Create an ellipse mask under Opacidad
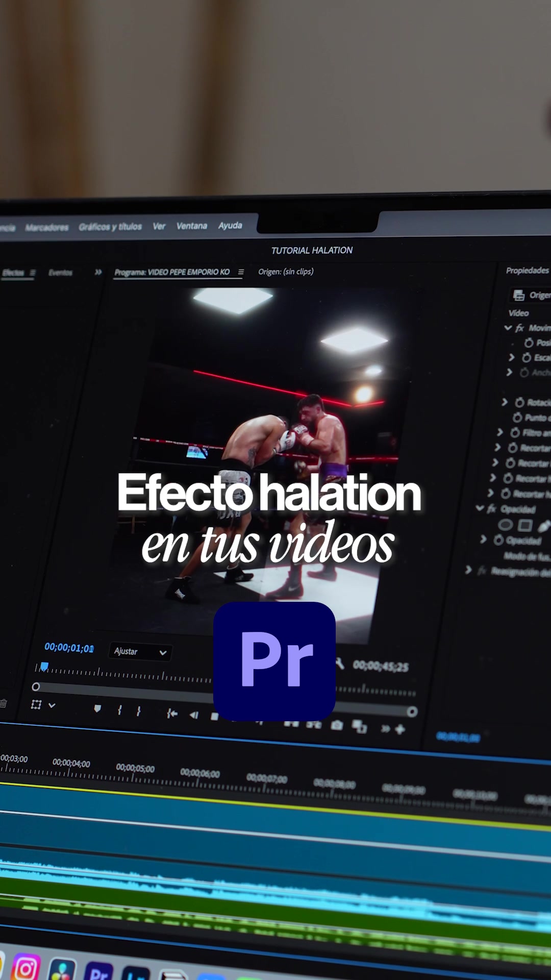The image size is (551, 980). pyautogui.click(x=505, y=525)
